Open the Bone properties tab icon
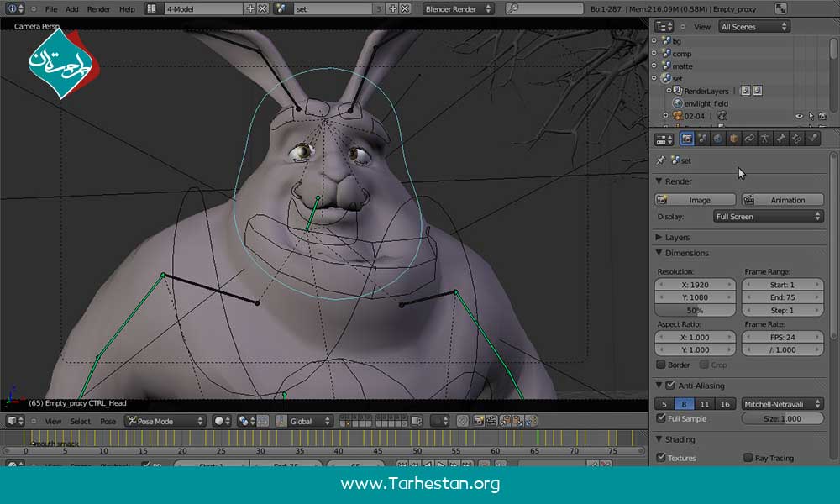The height and width of the screenshot is (504, 840). pyautogui.click(x=781, y=139)
